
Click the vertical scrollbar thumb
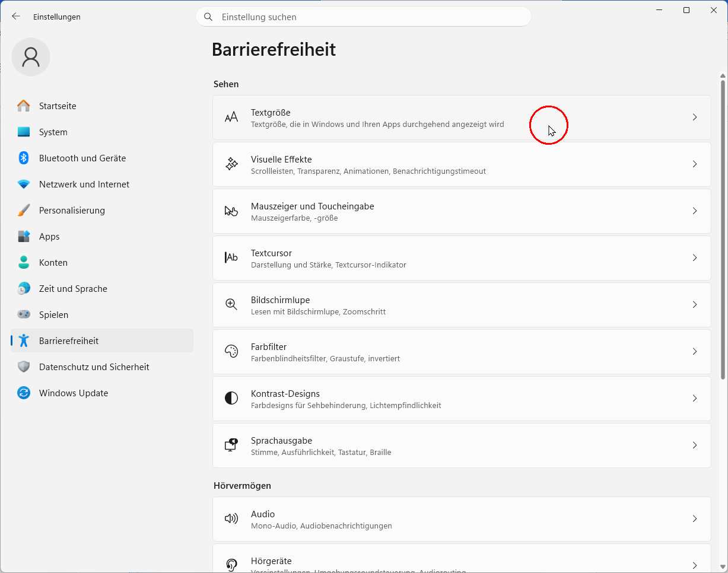[x=723, y=230]
